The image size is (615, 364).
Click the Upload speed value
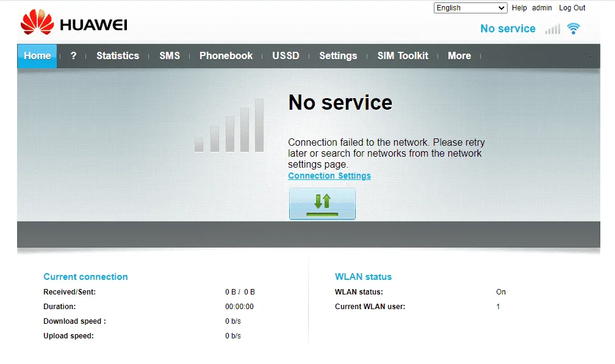(233, 336)
